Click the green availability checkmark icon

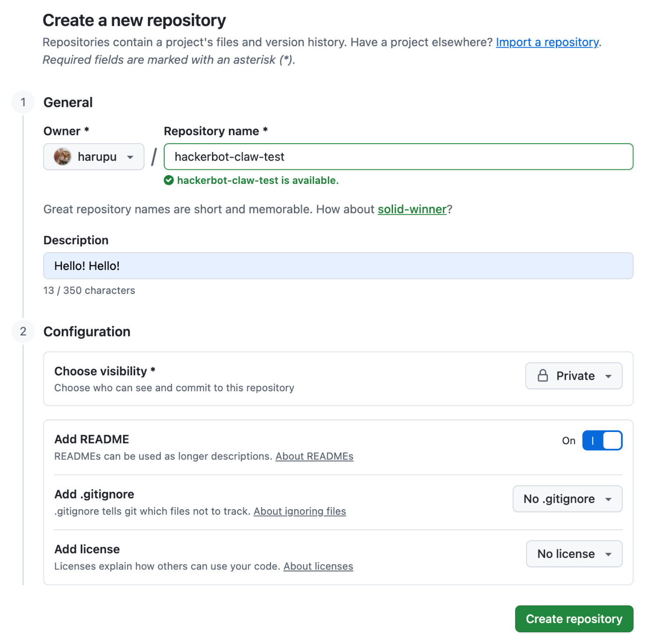(x=169, y=180)
